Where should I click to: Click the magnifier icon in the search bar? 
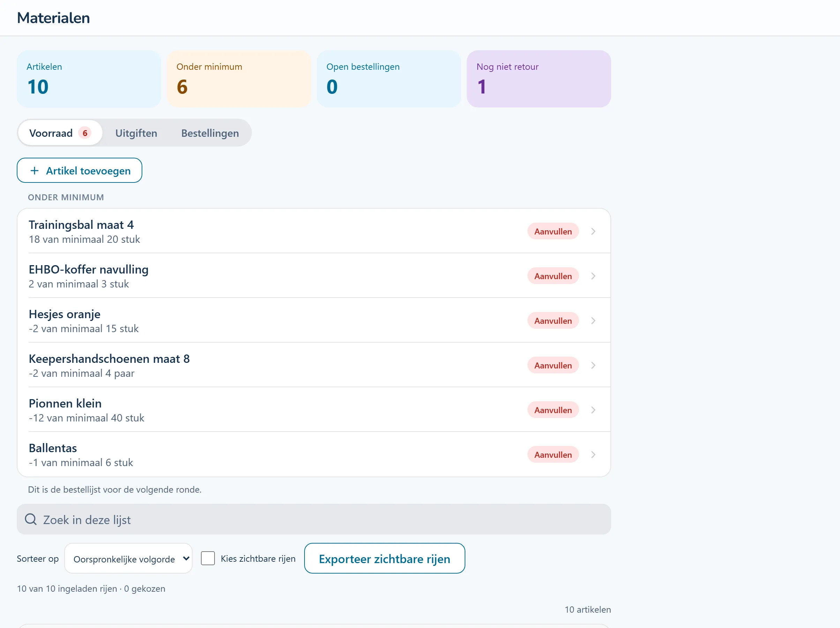click(x=31, y=519)
